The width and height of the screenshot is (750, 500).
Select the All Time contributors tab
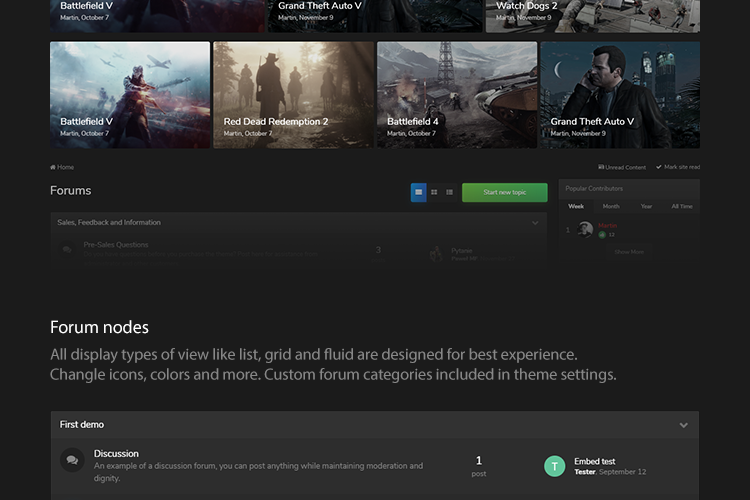point(682,206)
